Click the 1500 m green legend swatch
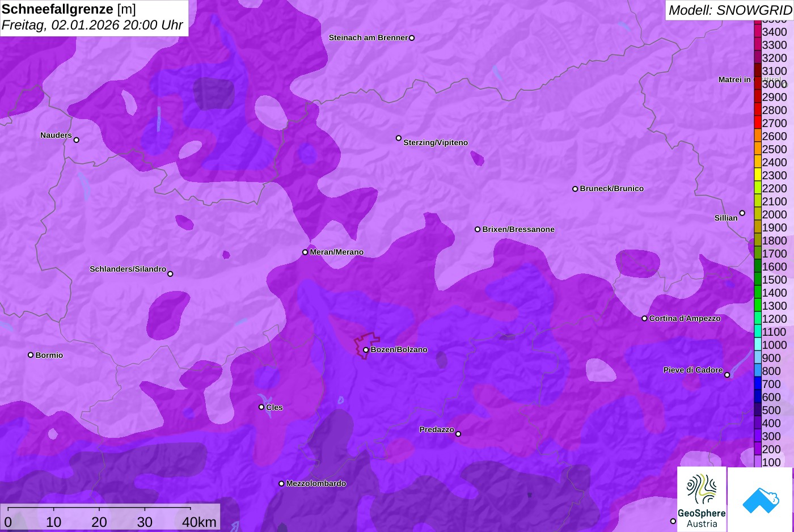Image resolution: width=794 pixels, height=532 pixels. [x=757, y=280]
